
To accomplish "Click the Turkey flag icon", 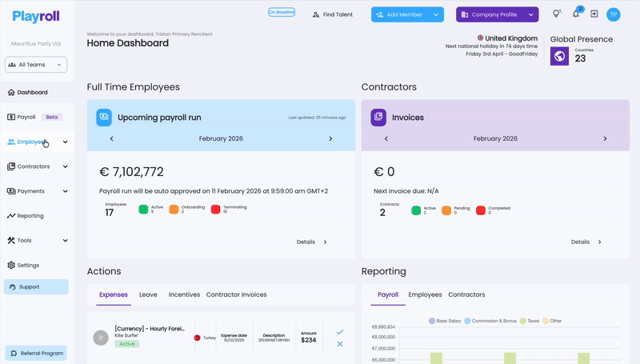I will (x=197, y=338).
